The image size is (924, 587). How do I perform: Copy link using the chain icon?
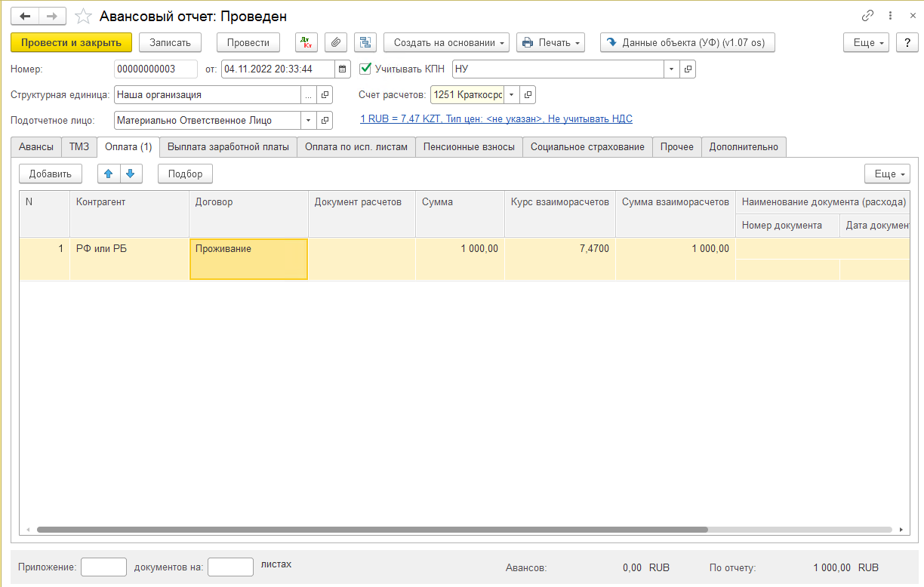pyautogui.click(x=867, y=16)
